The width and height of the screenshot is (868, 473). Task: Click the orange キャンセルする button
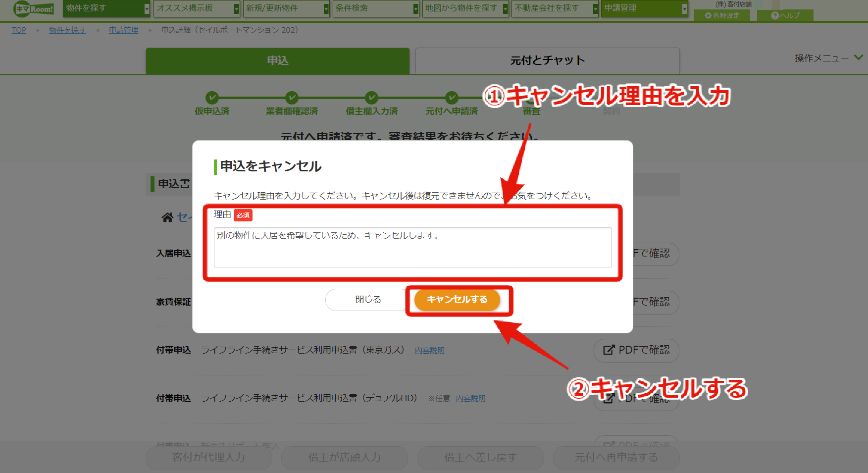pos(457,300)
